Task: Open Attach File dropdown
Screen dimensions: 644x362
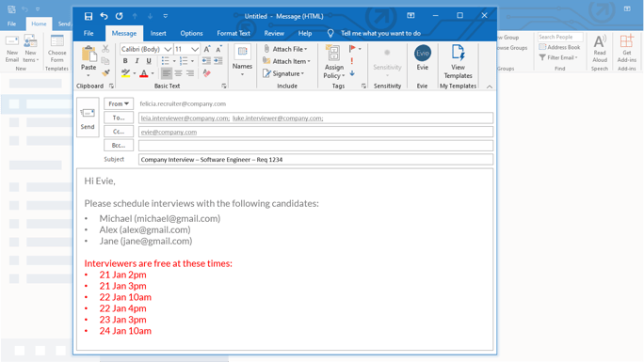Action: (285, 49)
